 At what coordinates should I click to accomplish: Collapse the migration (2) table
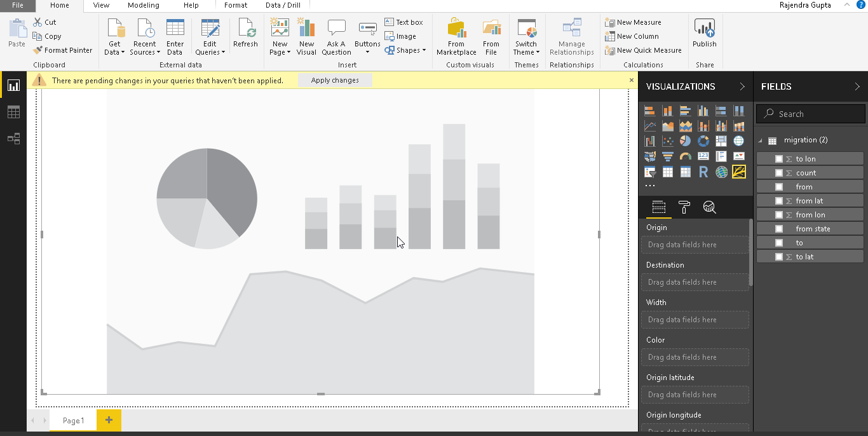pos(761,140)
